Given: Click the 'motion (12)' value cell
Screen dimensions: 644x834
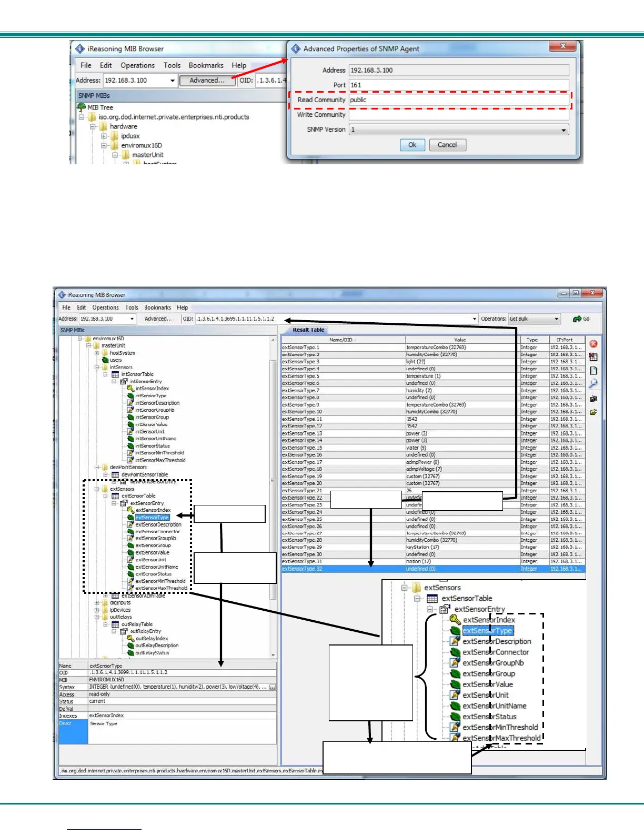Looking at the screenshot, I should pyautogui.click(x=462, y=561).
